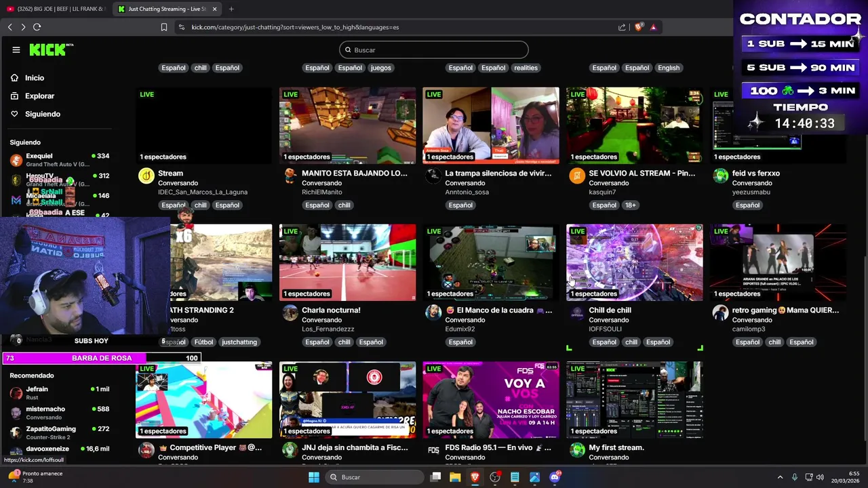Open retro gaming stream thumbnail

pos(778,262)
